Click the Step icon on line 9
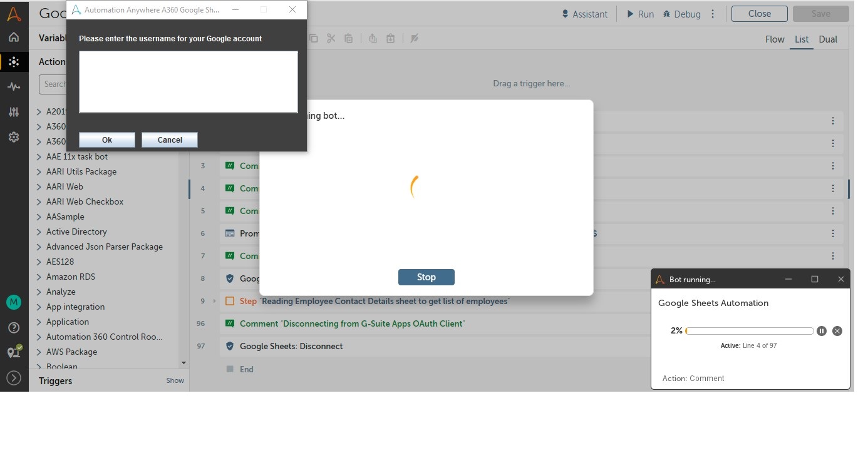The image size is (868, 453). tap(230, 301)
